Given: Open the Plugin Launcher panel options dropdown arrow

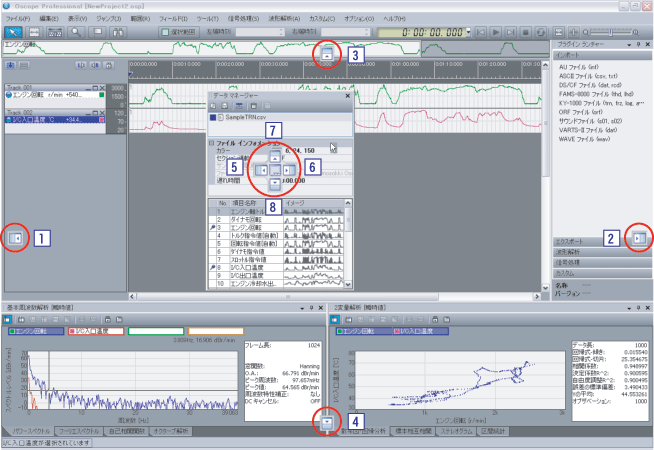Looking at the screenshot, I should [629, 44].
